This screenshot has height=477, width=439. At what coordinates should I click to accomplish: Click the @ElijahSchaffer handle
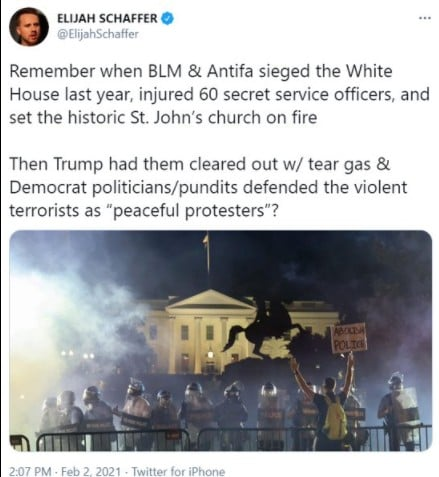coord(98,34)
